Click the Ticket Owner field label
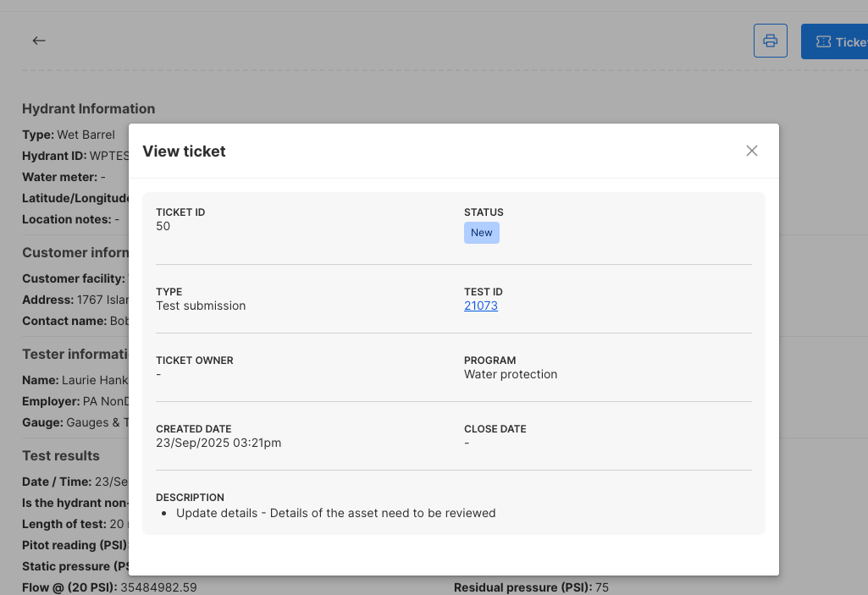This screenshot has width=868, height=595. (194, 361)
